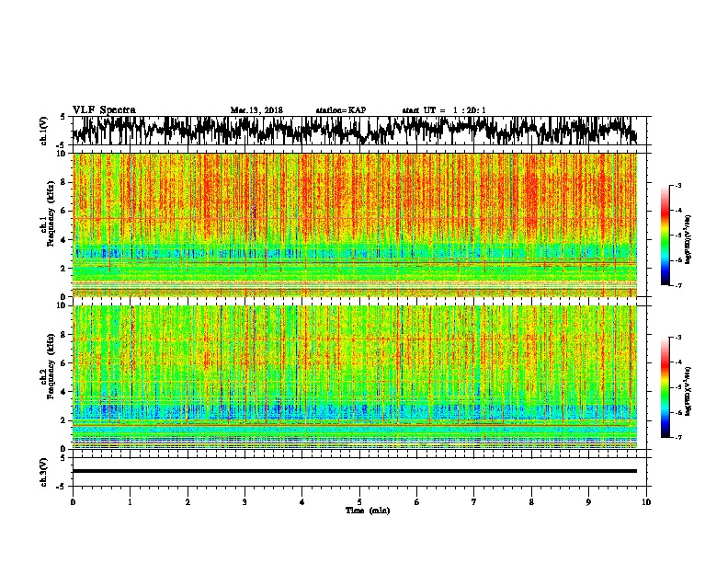Click the 'VLF Spectra' title text
Screen dimensions: 728x563
(105, 109)
